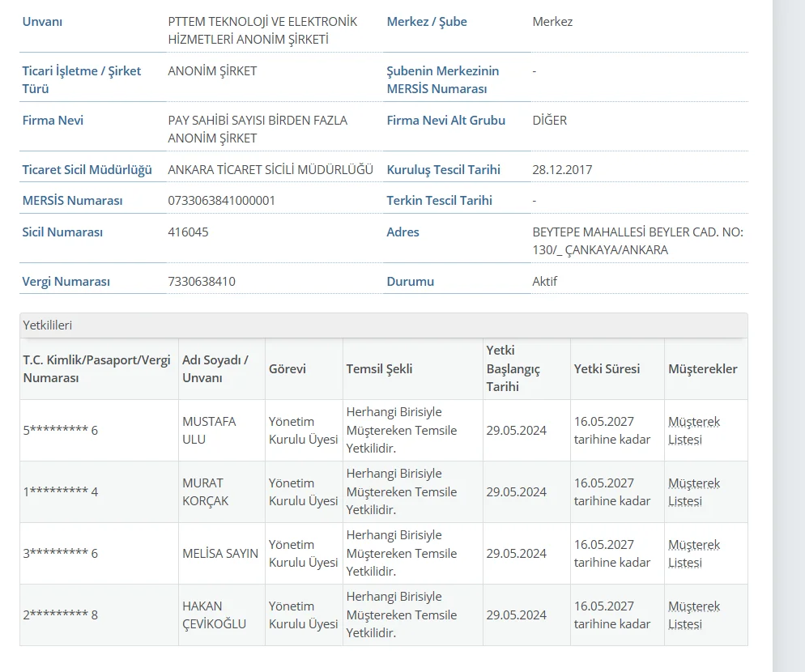Click masked ID 1********* 4
805x672 pixels.
click(x=61, y=491)
